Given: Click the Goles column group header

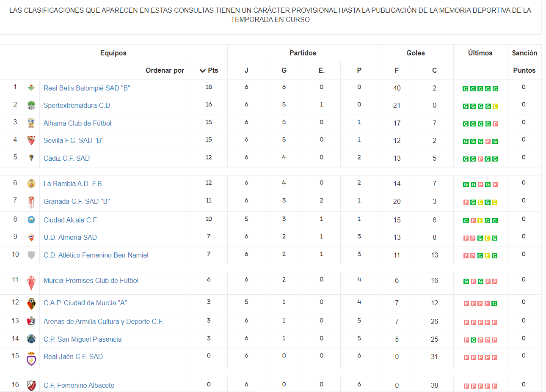Looking at the screenshot, I should pos(416,53).
